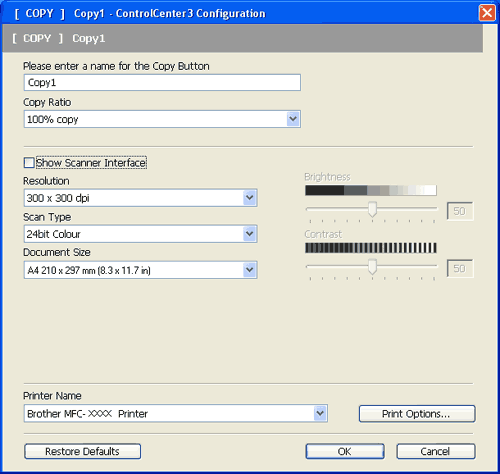
Task: Confirm settings with the OK button
Action: (x=345, y=451)
